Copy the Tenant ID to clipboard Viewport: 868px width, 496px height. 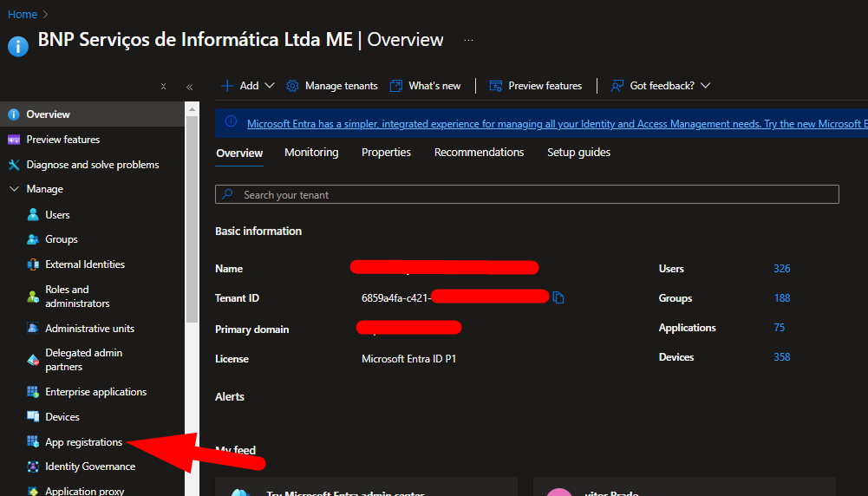(x=558, y=298)
